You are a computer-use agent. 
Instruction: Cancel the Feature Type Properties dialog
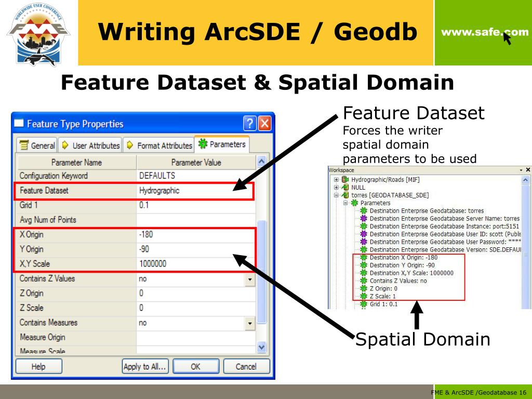(246, 366)
